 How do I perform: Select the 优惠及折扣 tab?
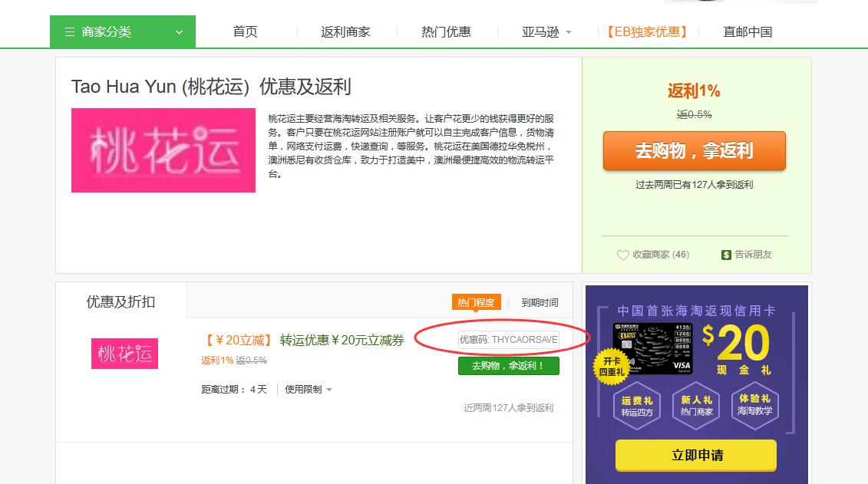(x=120, y=301)
